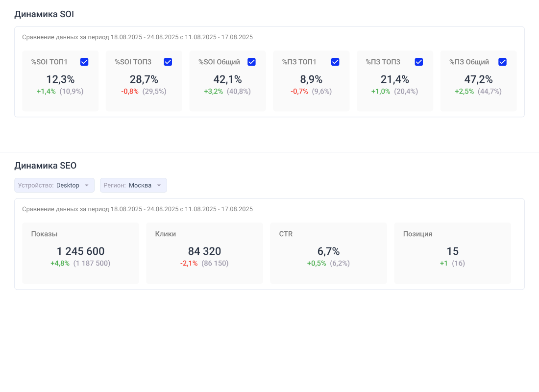Click the 1 245 600 impressions value

point(80,251)
